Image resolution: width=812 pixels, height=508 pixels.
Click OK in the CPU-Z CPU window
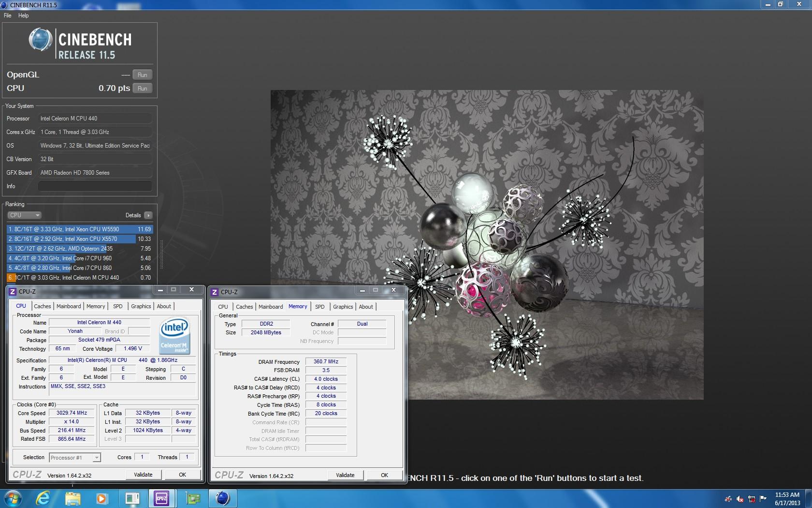[182, 475]
